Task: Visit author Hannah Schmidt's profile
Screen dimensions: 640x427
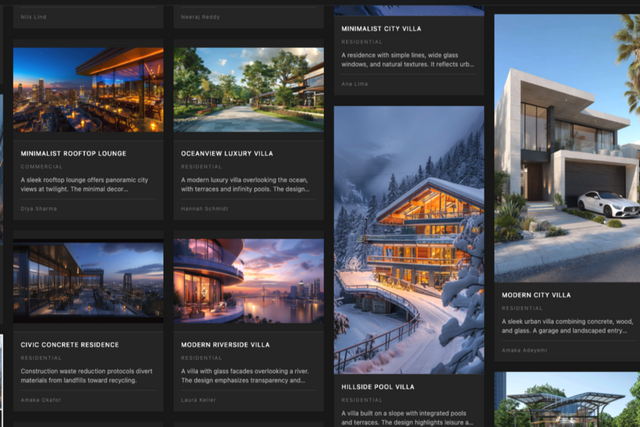Action: click(x=205, y=208)
